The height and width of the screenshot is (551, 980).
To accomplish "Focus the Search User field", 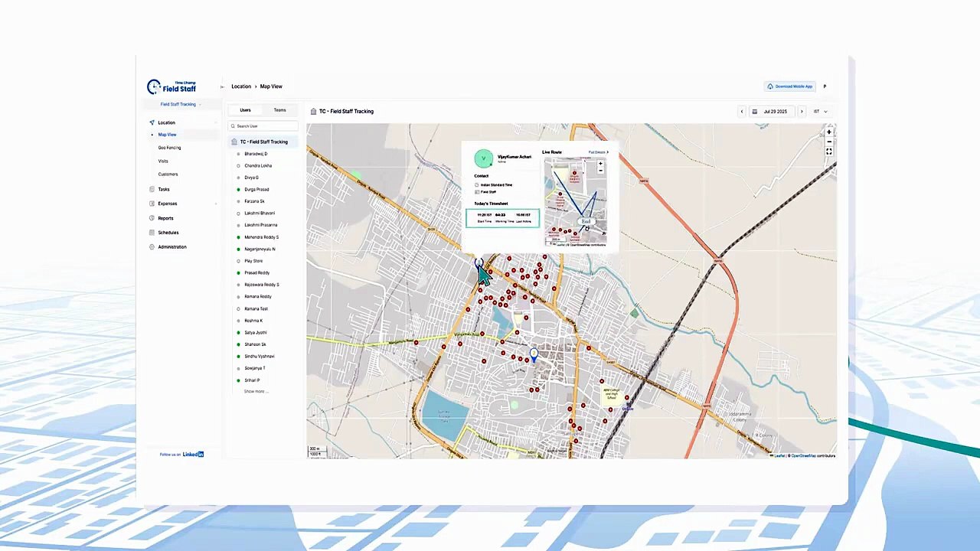I will tap(263, 126).
